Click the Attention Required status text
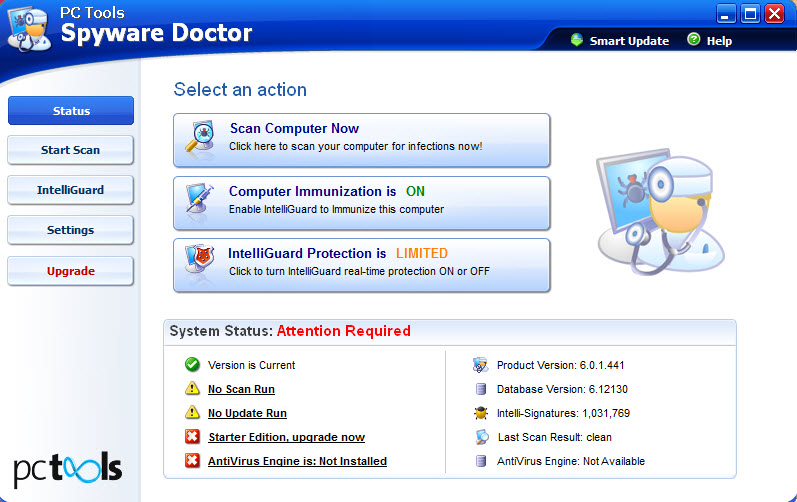 point(344,331)
